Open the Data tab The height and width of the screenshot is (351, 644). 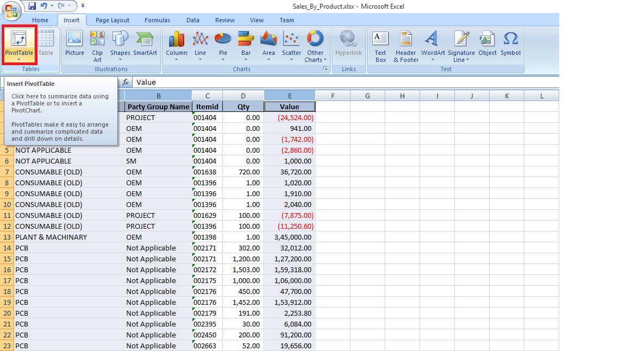pyautogui.click(x=192, y=20)
